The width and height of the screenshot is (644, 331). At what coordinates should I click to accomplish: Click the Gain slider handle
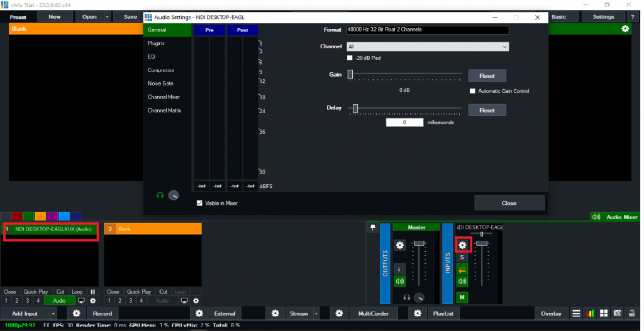[350, 74]
